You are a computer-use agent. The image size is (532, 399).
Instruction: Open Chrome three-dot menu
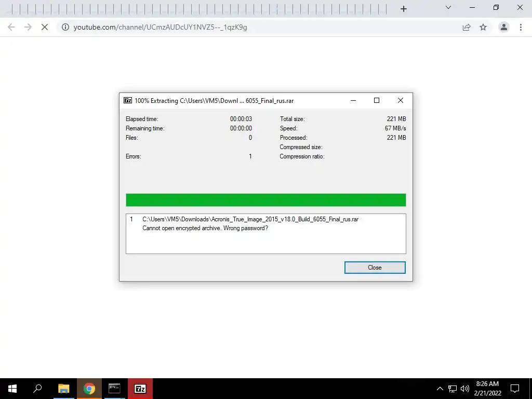(521, 27)
